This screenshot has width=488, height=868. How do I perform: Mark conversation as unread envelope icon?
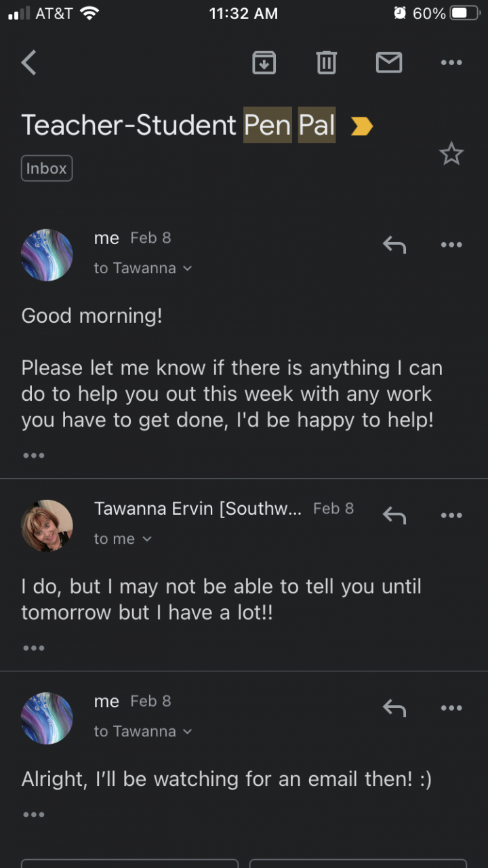click(x=389, y=63)
